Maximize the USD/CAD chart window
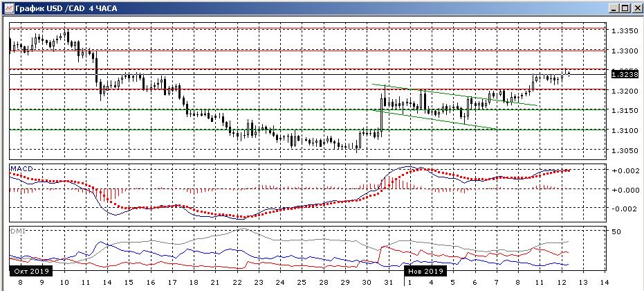This screenshot has width=644, height=291. [624, 8]
